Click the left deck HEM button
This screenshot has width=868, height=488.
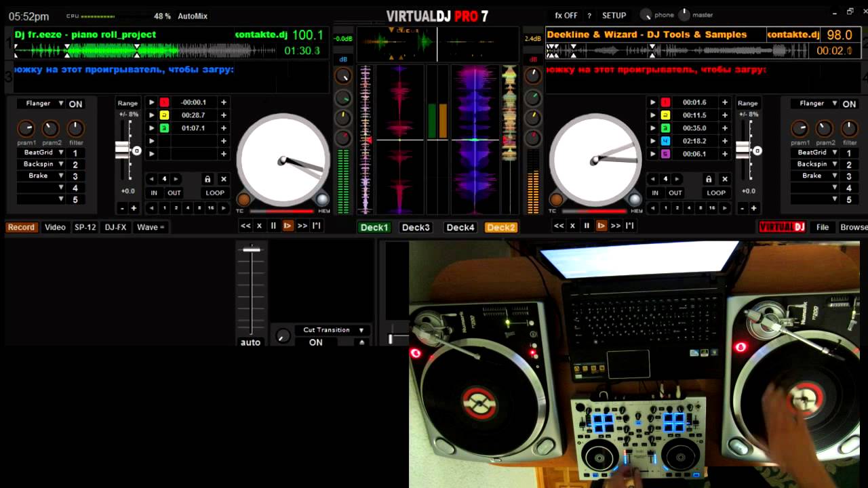[x=322, y=199]
